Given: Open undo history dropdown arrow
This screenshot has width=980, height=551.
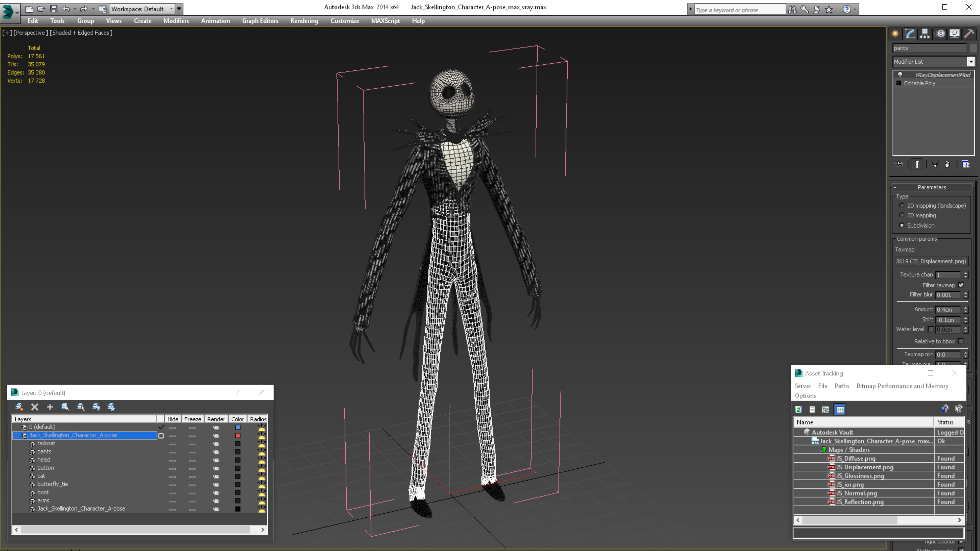Looking at the screenshot, I should point(75,9).
